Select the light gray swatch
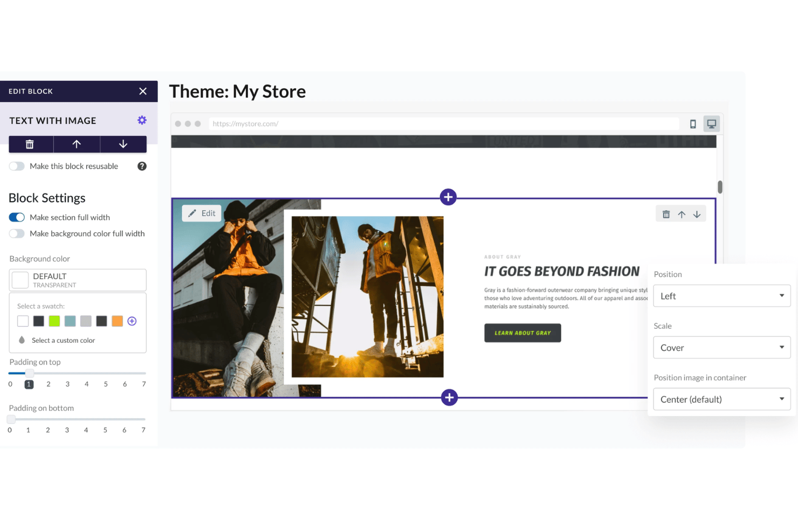Image resolution: width=798 pixels, height=532 pixels. pos(86,321)
